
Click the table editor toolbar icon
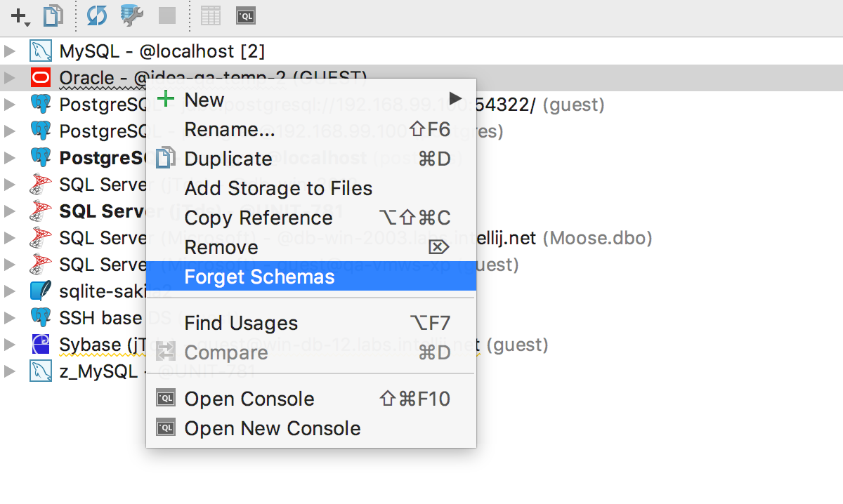coord(211,15)
